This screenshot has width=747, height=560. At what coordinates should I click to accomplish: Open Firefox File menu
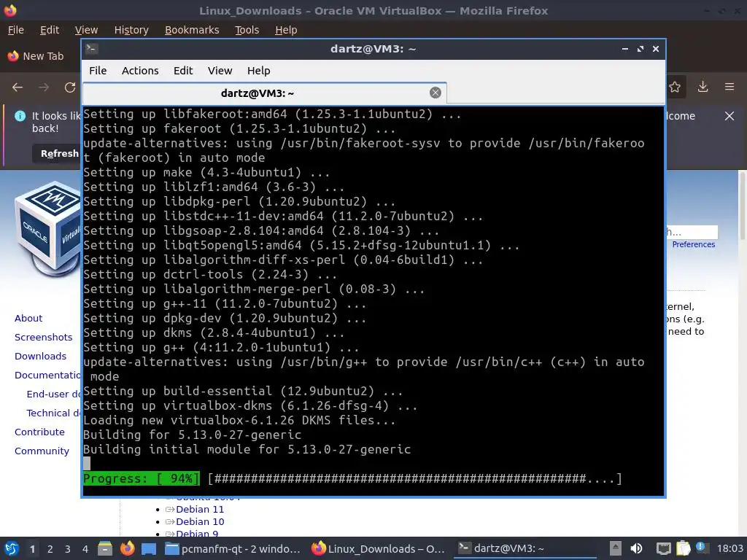pos(16,30)
